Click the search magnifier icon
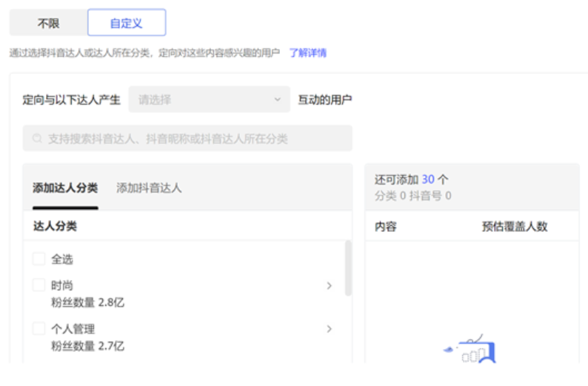Image resolution: width=588 pixels, height=386 pixels. [x=37, y=139]
